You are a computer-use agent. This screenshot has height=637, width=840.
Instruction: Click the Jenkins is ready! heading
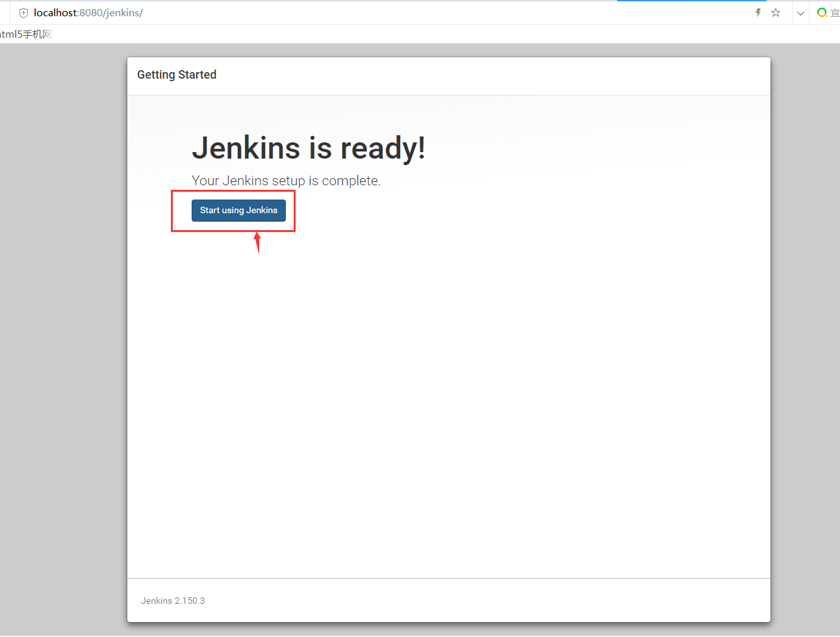click(x=309, y=148)
